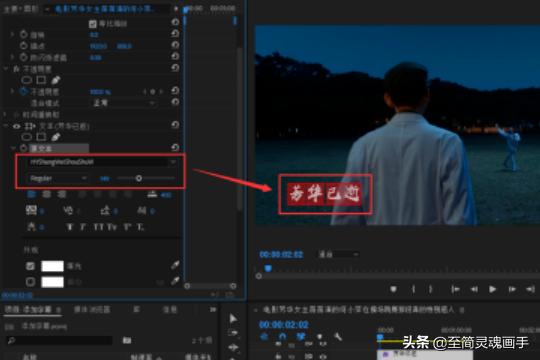540x360 pixels.
Task: Toggle stopwatch for the anchor point property
Action: coord(23,45)
